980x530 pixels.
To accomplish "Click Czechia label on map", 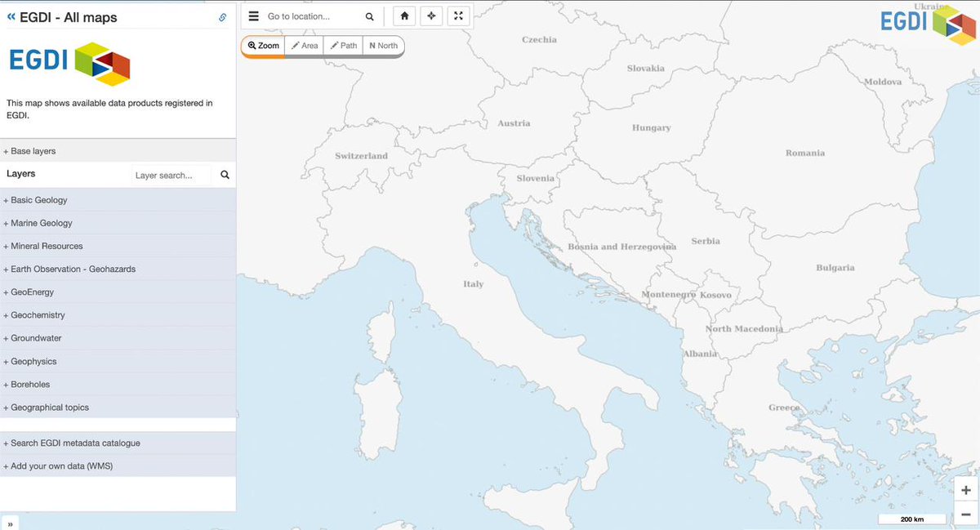I will point(540,39).
